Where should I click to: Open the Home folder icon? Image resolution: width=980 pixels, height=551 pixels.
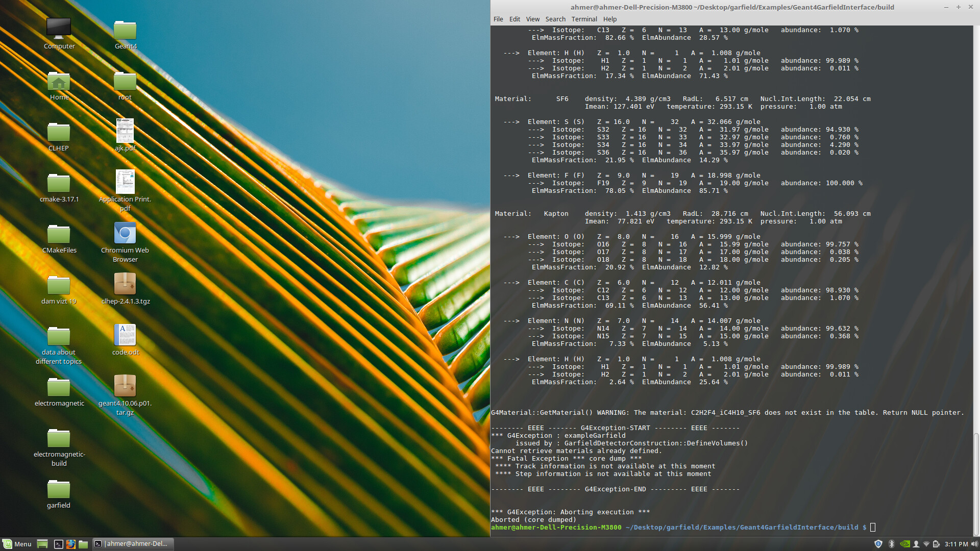(x=59, y=85)
